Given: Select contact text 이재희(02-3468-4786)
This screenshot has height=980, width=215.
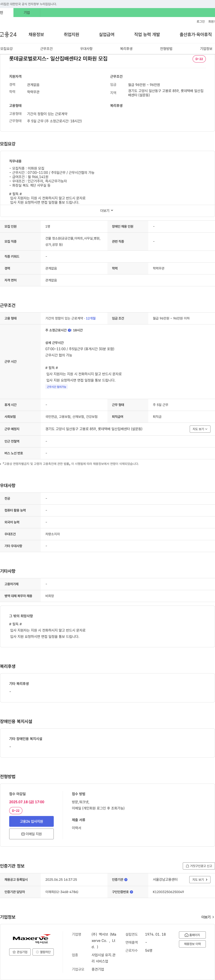Looking at the screenshot, I should click(x=62, y=892).
